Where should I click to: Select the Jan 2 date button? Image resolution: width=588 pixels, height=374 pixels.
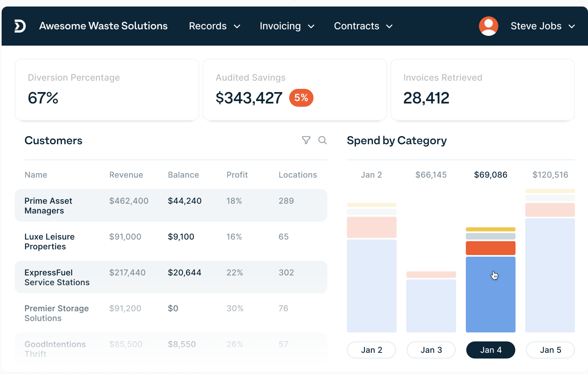[371, 350]
